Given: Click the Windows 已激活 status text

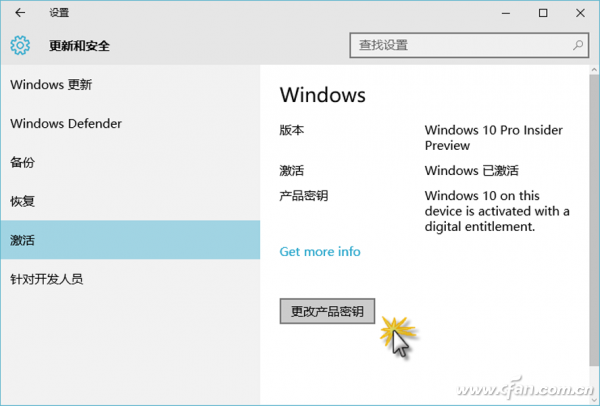Looking at the screenshot, I should point(471,170).
